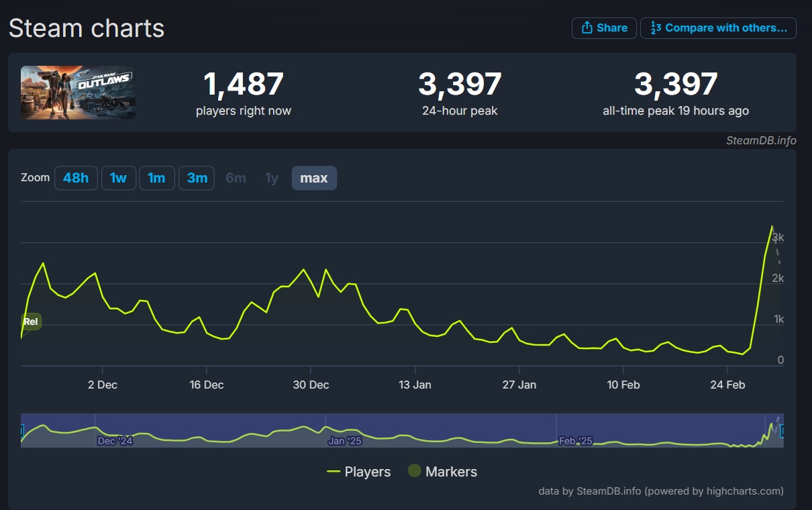Click the Rel release marker on chart
This screenshot has height=510, width=812.
tap(31, 322)
